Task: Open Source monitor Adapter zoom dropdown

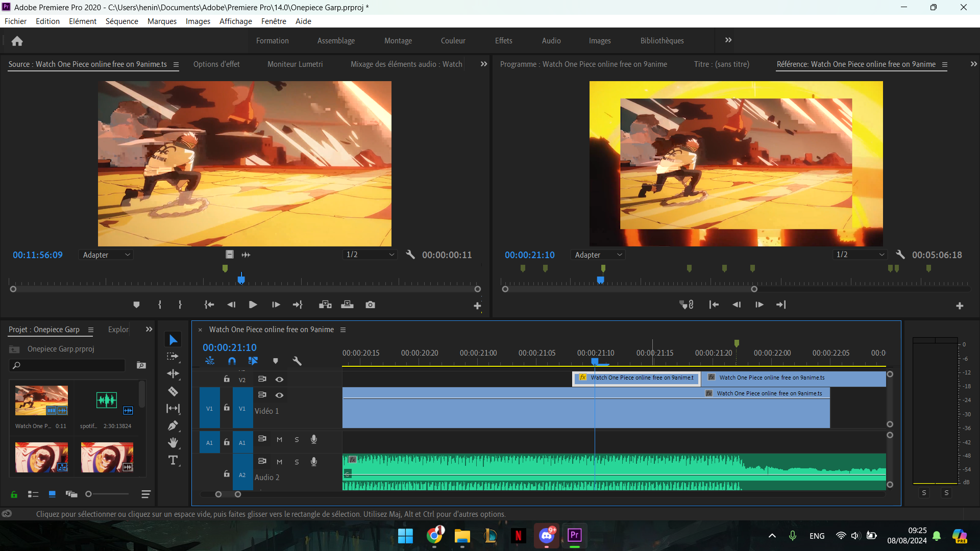Action: (x=106, y=255)
